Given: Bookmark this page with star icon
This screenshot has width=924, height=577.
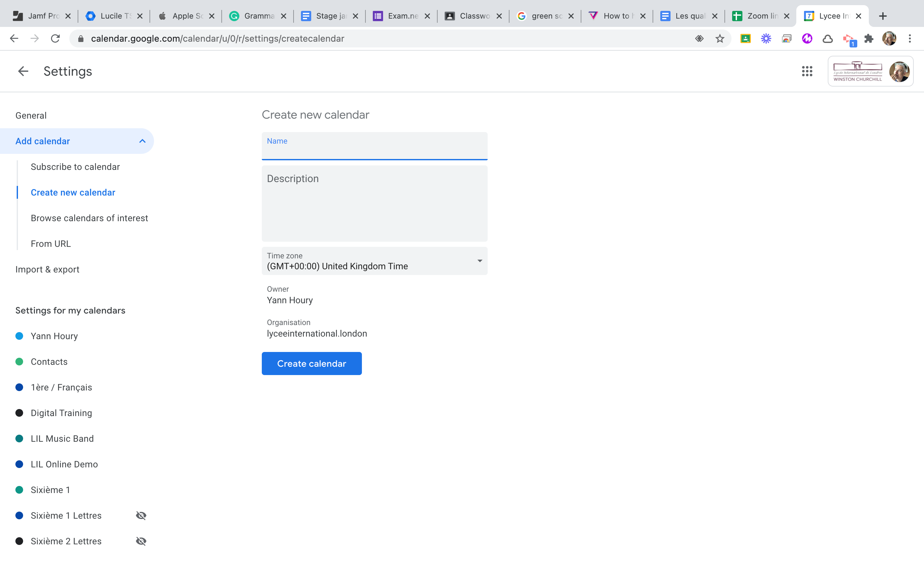Looking at the screenshot, I should 720,38.
